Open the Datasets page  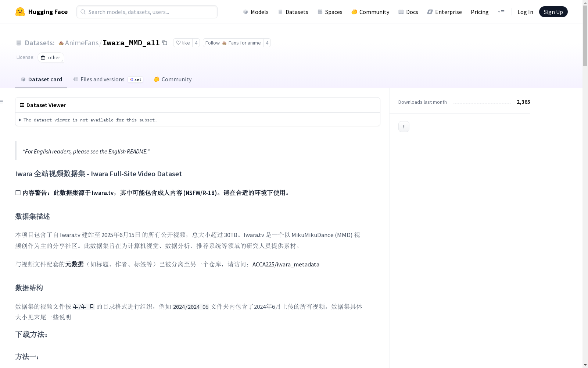pyautogui.click(x=293, y=12)
